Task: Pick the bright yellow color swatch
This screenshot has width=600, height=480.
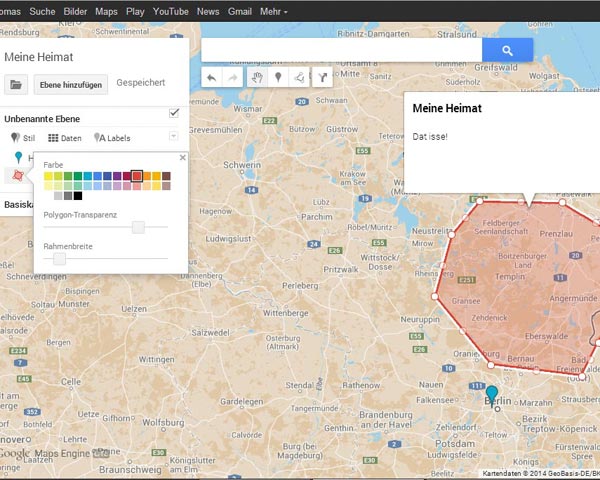Action: click(x=48, y=176)
